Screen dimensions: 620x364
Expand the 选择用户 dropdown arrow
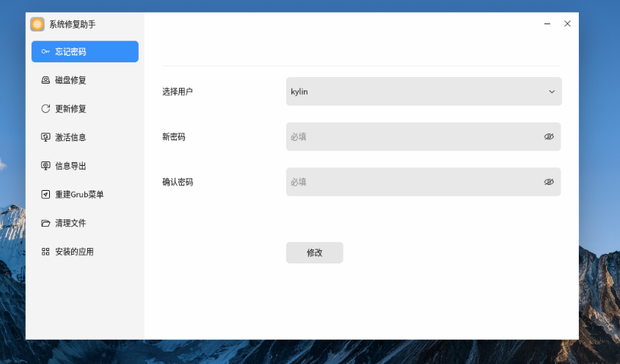(552, 92)
